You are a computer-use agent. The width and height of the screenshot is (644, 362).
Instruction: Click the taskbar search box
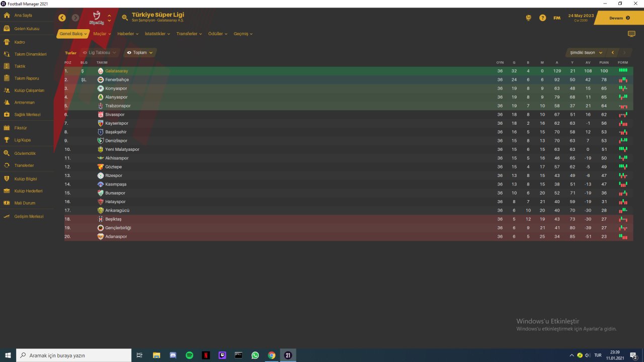click(x=74, y=355)
